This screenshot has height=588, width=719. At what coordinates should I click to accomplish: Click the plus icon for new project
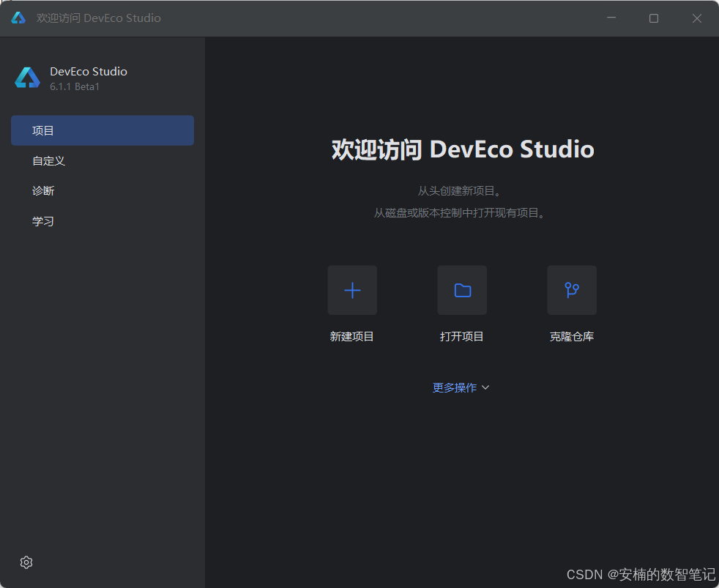pos(352,290)
